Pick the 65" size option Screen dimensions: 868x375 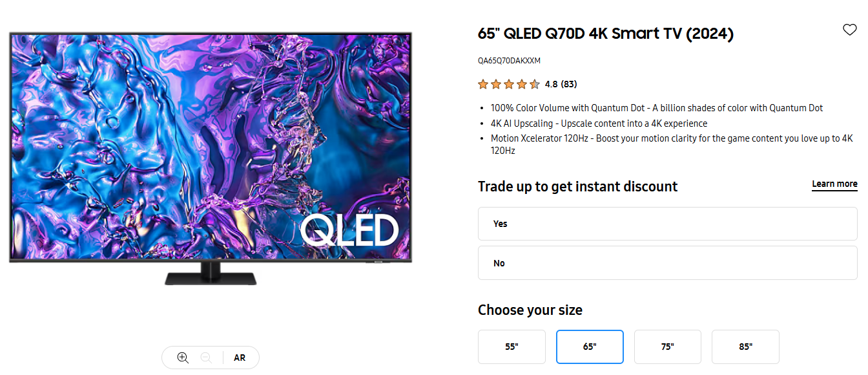point(590,347)
